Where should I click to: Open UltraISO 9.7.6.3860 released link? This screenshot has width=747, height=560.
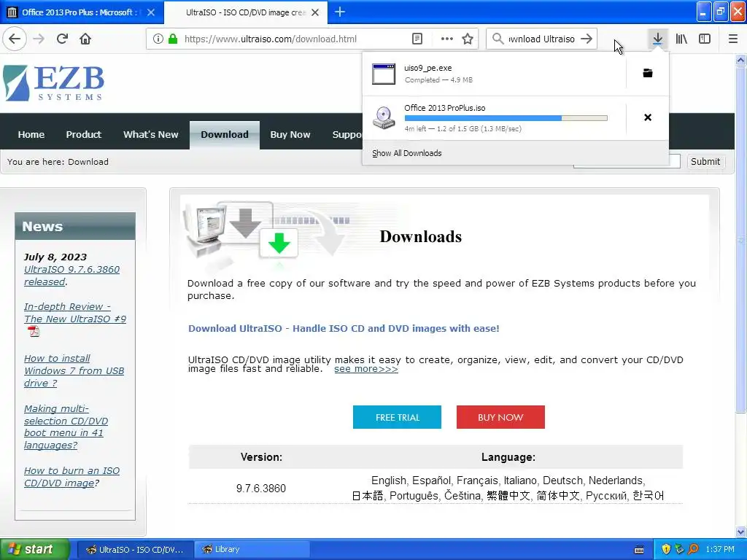(x=71, y=276)
